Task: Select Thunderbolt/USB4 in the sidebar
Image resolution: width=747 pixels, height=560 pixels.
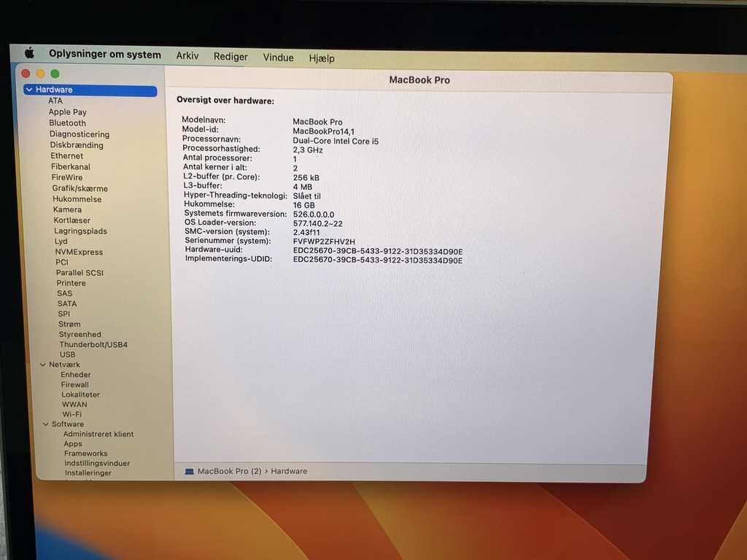Action: [93, 344]
